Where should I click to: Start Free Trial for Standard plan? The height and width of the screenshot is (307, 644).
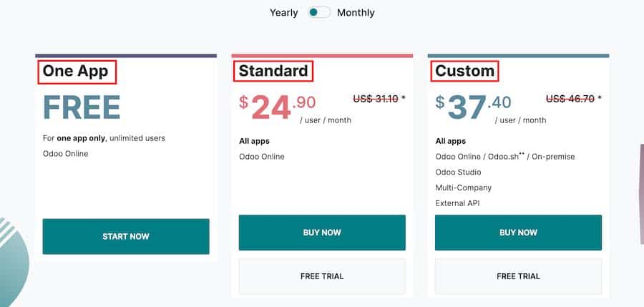[x=322, y=276]
